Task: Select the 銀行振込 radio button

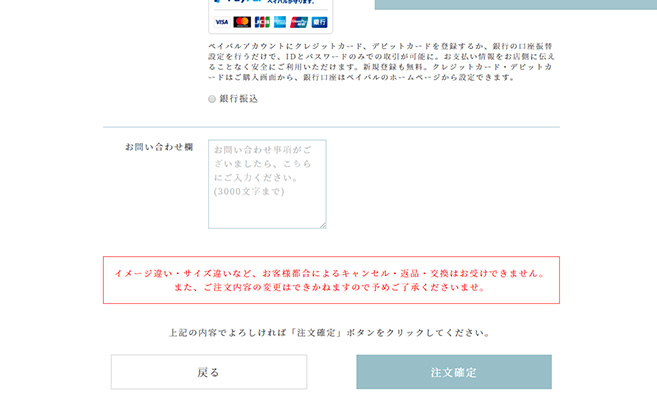Action: click(212, 99)
